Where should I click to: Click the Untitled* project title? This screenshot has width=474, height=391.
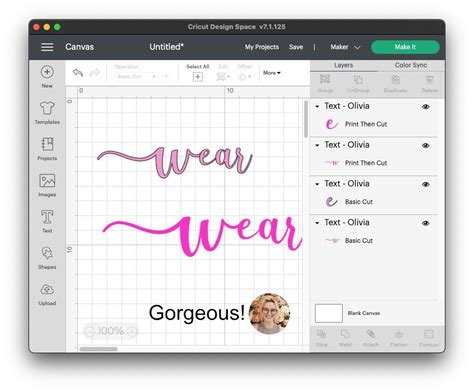click(166, 47)
